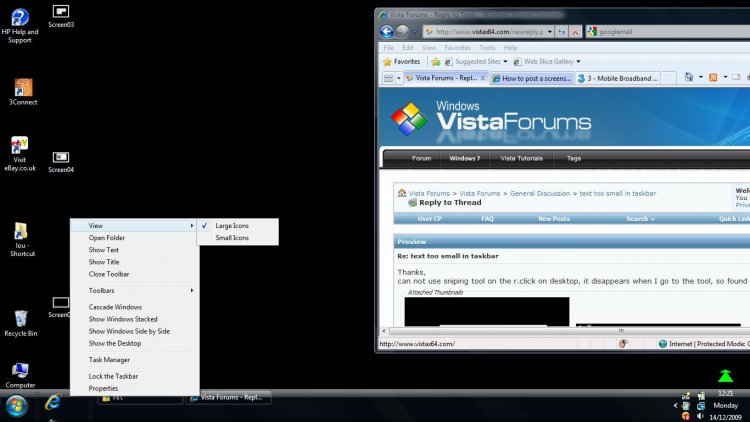Click the Internet Explorer back button
The height and width of the screenshot is (422, 750).
pyautogui.click(x=386, y=32)
